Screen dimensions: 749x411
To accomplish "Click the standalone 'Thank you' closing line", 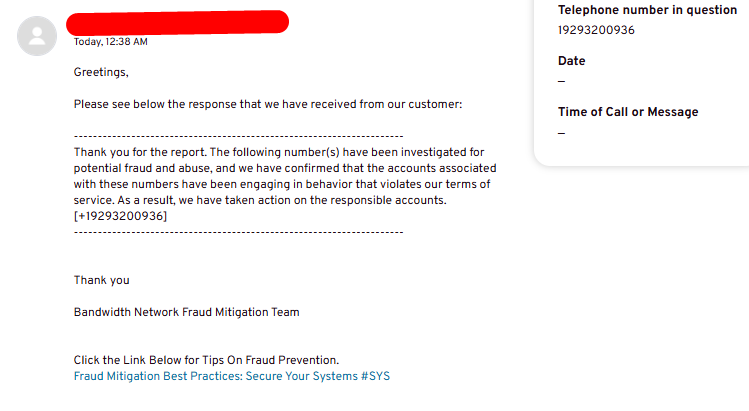I will (101, 280).
